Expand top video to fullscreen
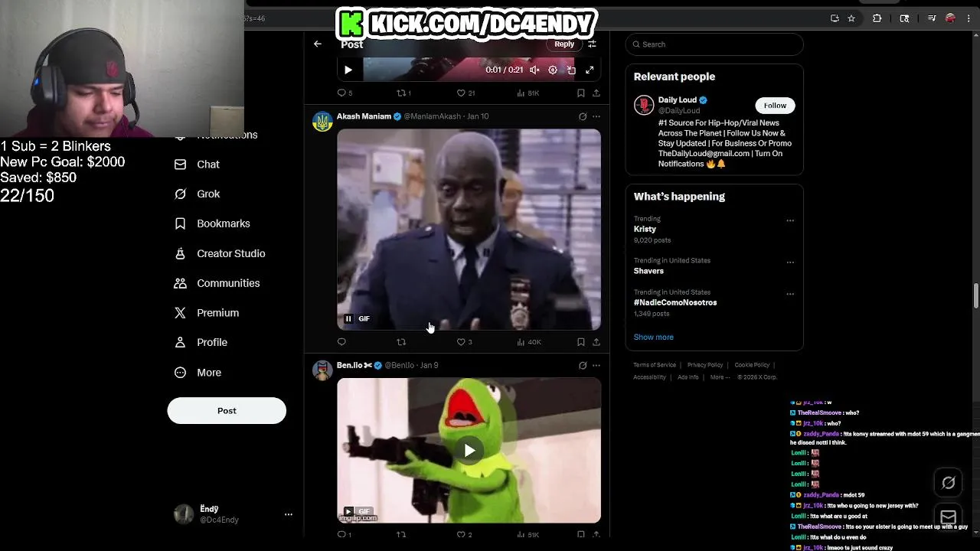Viewport: 980px width, 551px height. point(590,70)
